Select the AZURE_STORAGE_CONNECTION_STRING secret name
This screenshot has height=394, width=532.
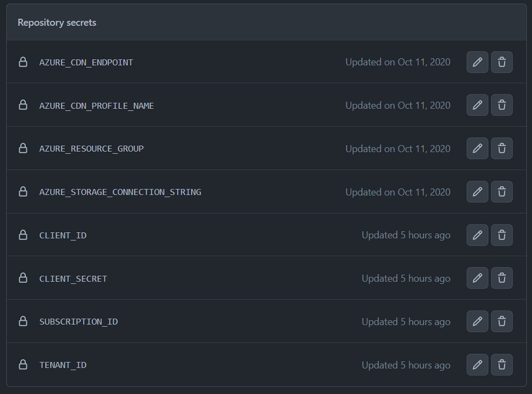(120, 192)
